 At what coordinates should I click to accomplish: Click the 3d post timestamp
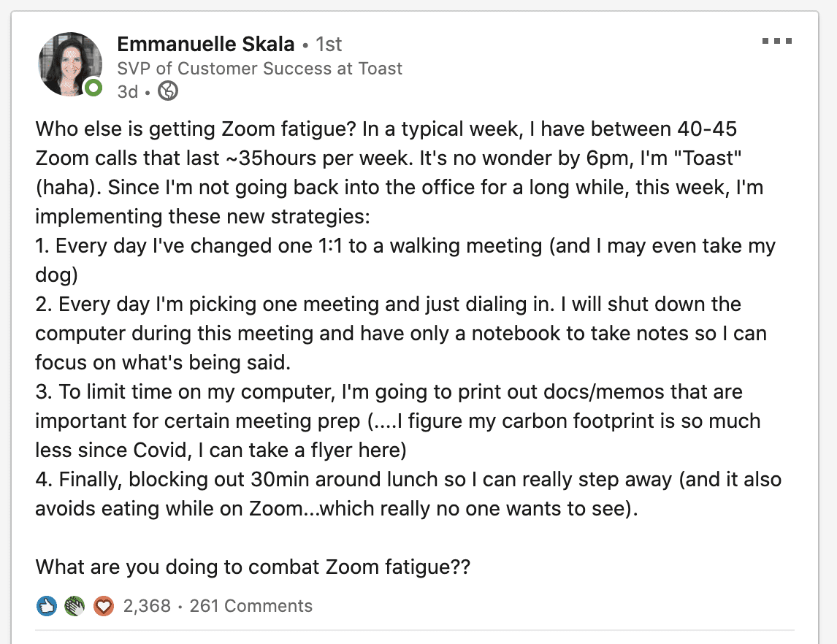point(128,92)
